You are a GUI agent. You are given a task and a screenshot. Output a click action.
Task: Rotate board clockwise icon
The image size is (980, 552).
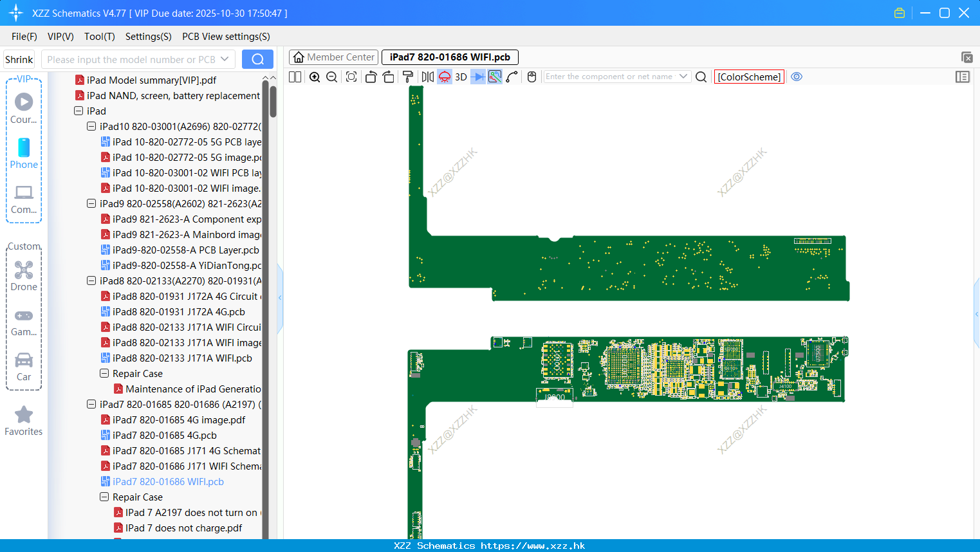[388, 77]
